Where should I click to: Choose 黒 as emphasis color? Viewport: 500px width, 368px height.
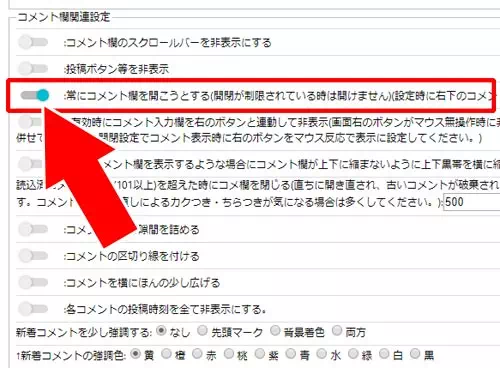pyautogui.click(x=415, y=354)
